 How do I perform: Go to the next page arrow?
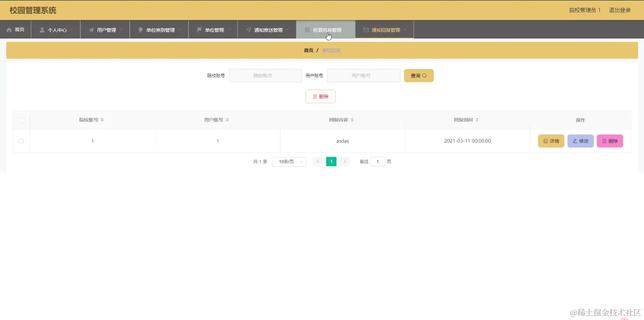pyautogui.click(x=345, y=162)
